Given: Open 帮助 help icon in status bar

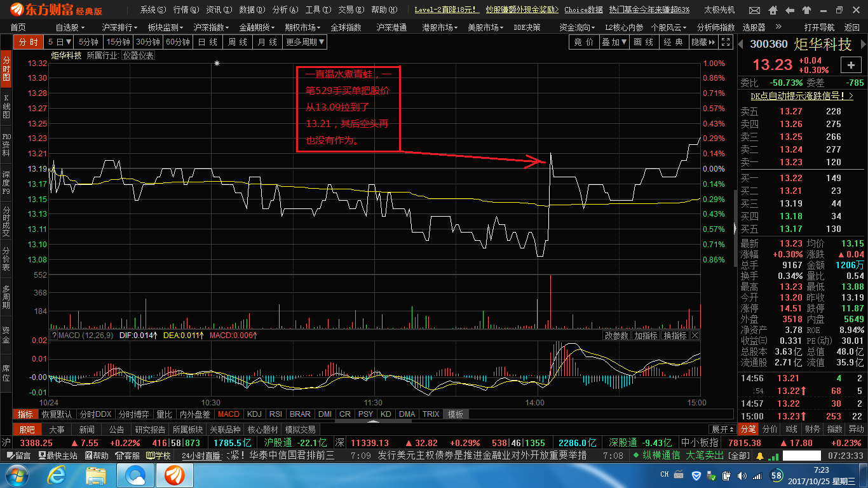Looking at the screenshot, I should click(97, 456).
